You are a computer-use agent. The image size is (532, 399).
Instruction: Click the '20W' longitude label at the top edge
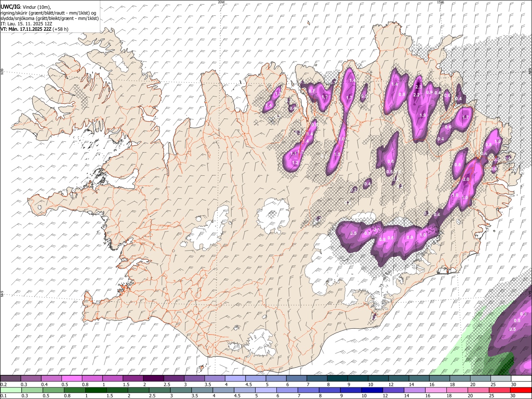(221, 2)
